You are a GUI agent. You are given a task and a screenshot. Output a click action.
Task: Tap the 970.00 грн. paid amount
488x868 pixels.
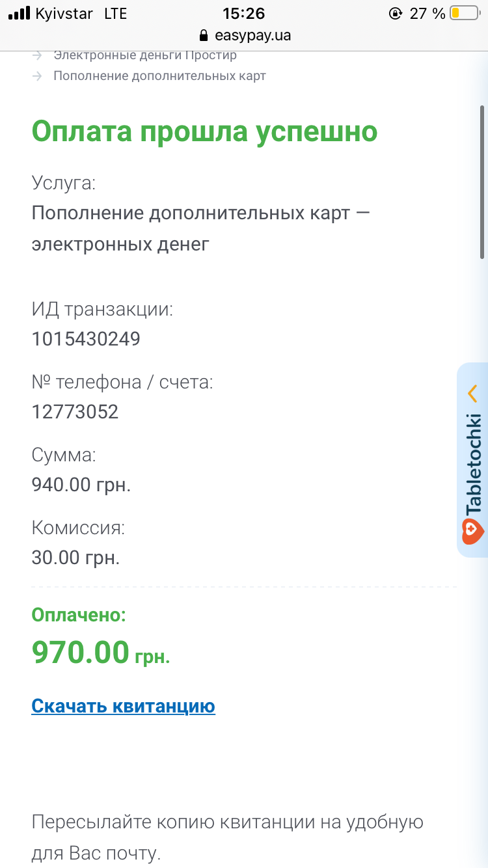[101, 652]
